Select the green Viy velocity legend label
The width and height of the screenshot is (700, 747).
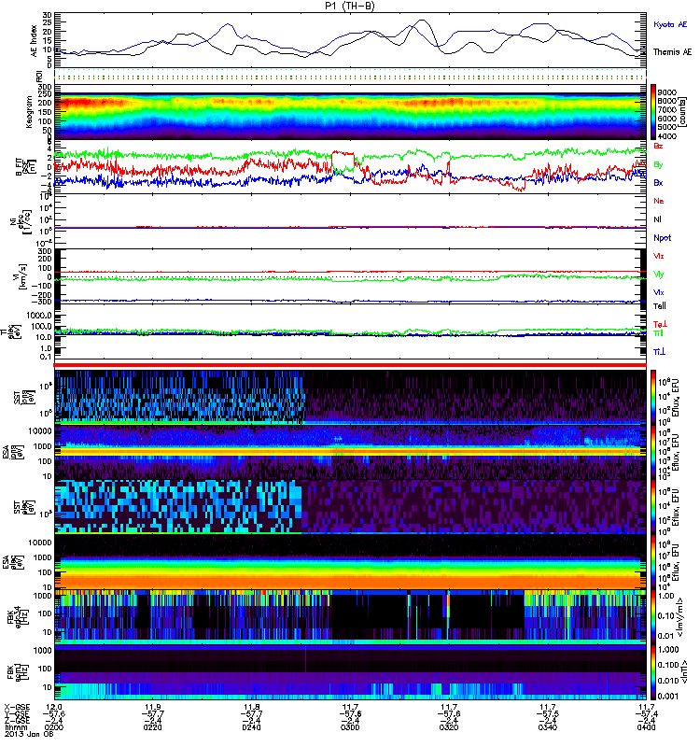[658, 275]
